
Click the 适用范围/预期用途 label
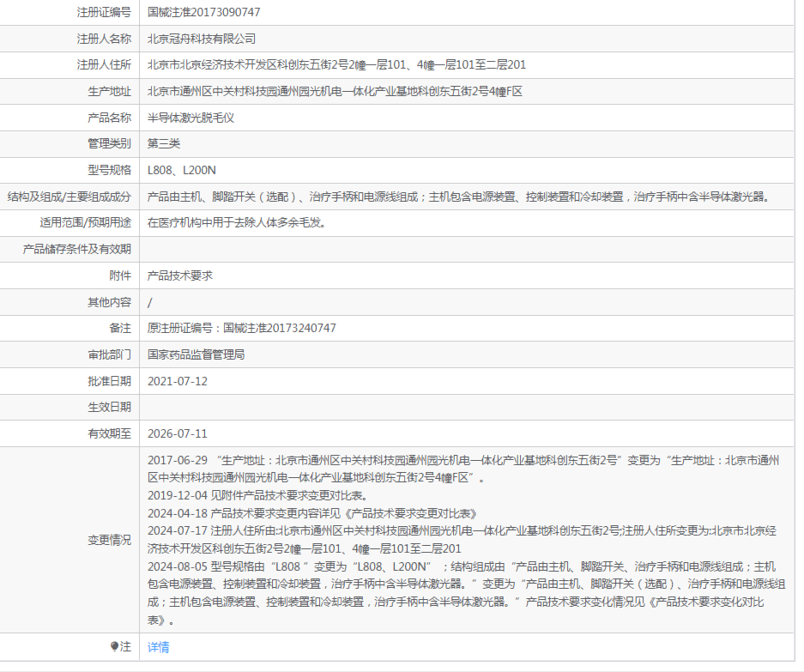(x=86, y=222)
